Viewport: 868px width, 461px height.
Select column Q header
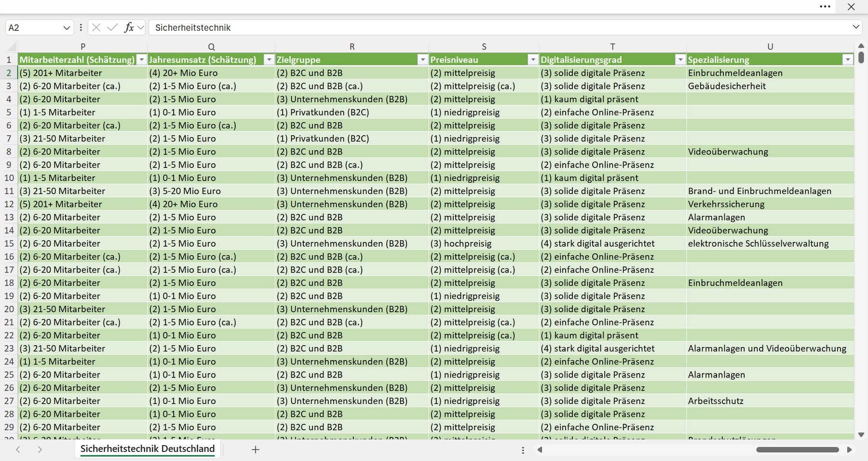[211, 47]
